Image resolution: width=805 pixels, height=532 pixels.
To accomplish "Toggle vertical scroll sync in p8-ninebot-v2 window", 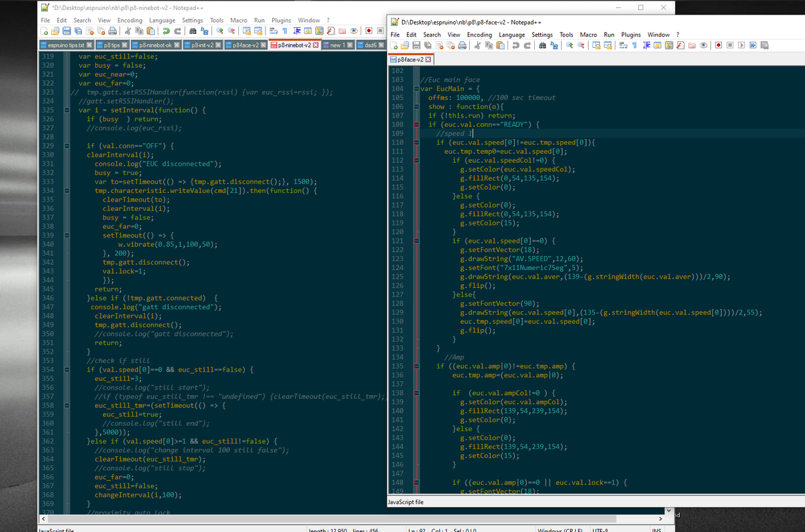I will [247, 31].
